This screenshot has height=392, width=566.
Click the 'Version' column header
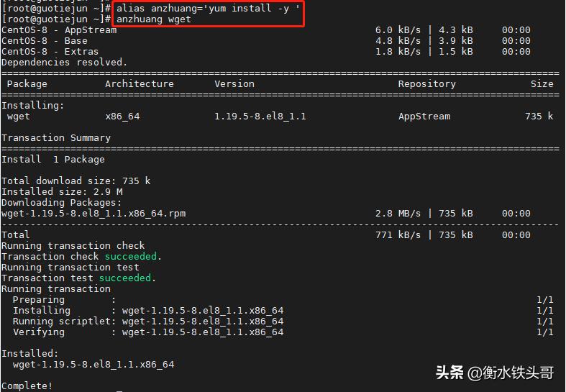click(234, 84)
